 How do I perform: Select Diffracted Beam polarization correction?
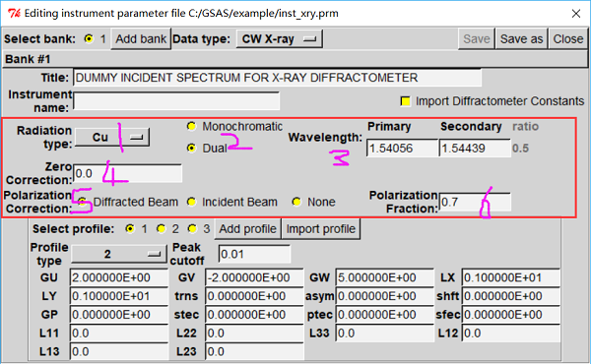(x=82, y=202)
